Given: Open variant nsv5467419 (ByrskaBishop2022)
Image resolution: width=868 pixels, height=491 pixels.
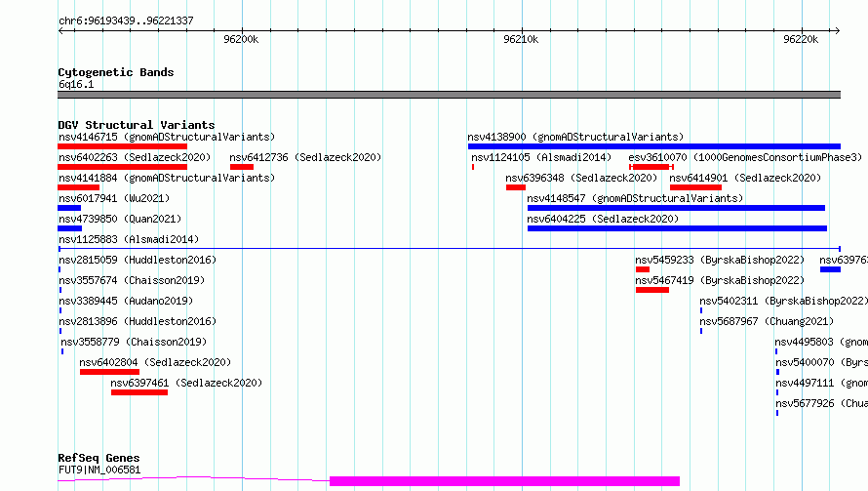Looking at the screenshot, I should (720, 280).
